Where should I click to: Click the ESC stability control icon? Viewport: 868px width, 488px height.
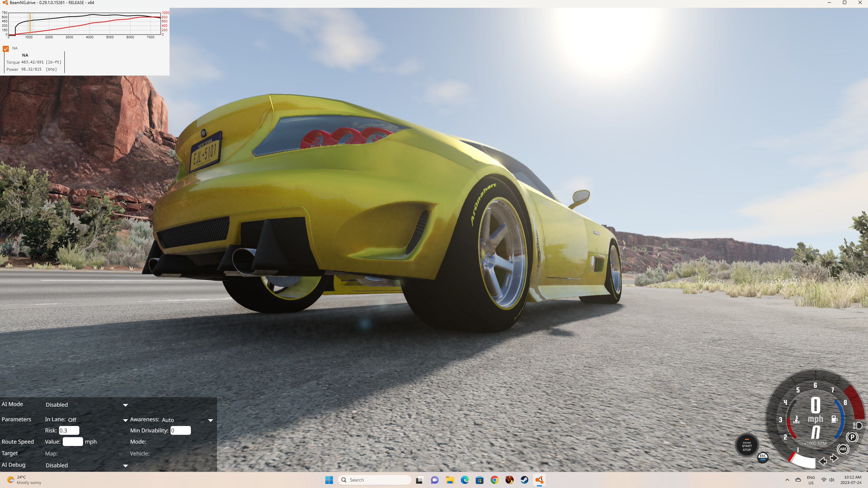pyautogui.click(x=763, y=457)
